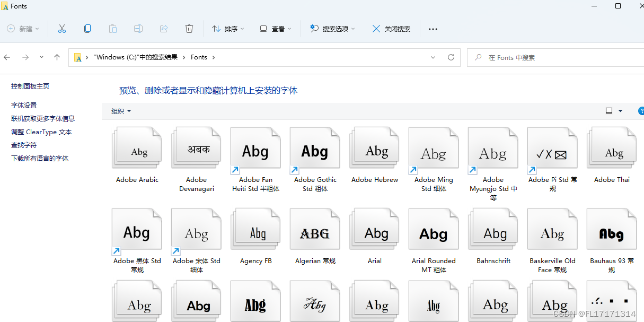Open the three-dots more options menu
644x322 pixels.
[433, 29]
